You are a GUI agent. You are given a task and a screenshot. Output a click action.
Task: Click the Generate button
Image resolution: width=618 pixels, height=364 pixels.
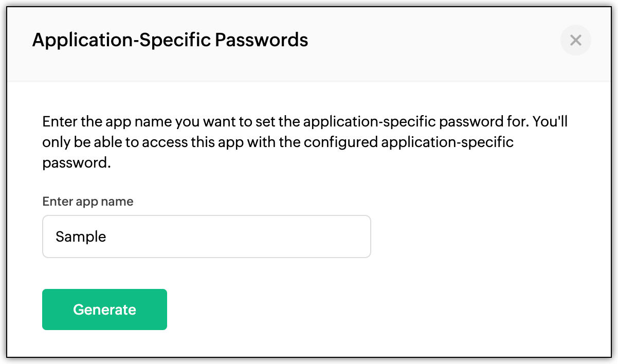click(104, 310)
